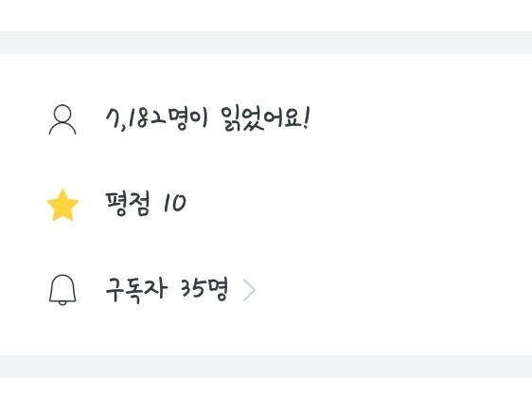Click the word '구독자' next to the bell
532x399 pixels.
(136, 290)
